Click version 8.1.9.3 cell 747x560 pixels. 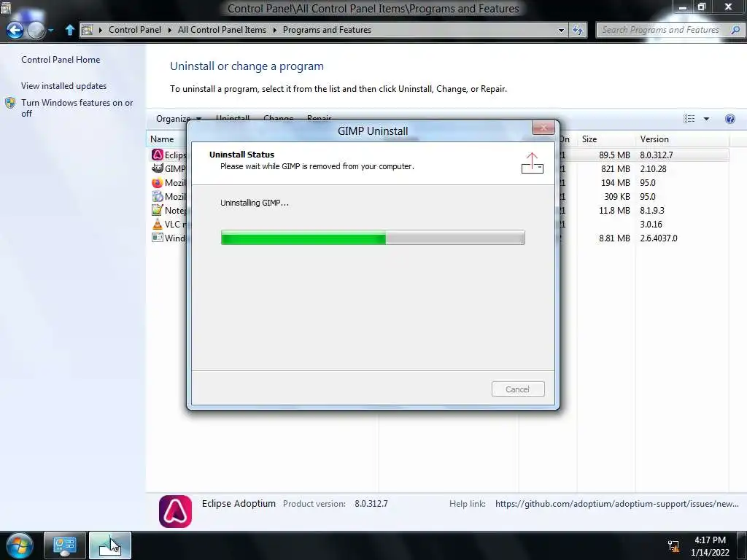click(651, 211)
